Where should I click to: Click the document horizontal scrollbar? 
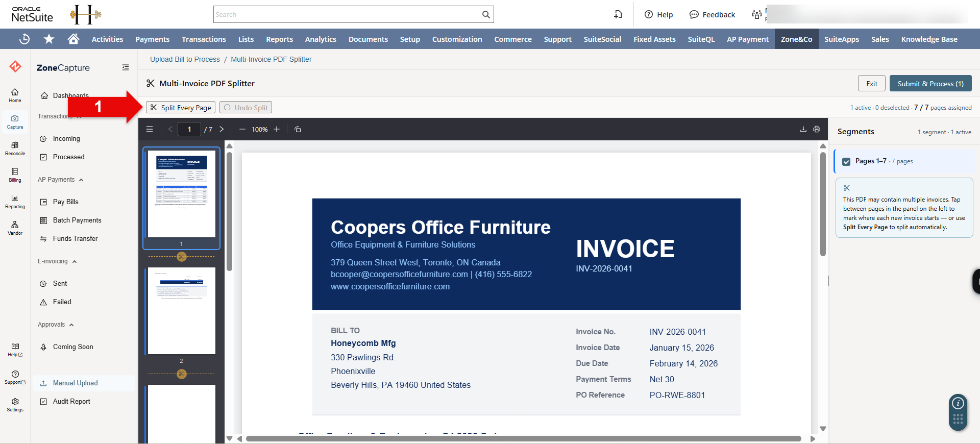click(x=524, y=439)
